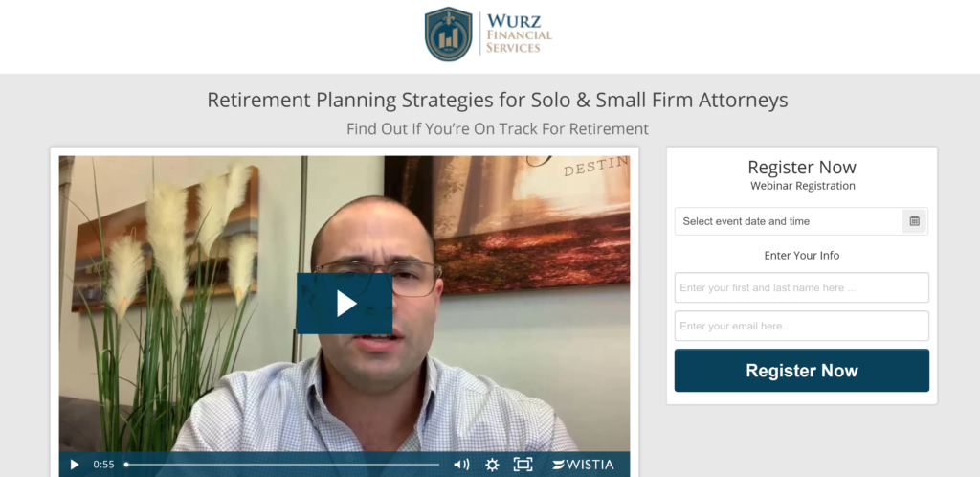Screen dimensions: 980x477
Task: Click the email input field
Action: coord(801,326)
